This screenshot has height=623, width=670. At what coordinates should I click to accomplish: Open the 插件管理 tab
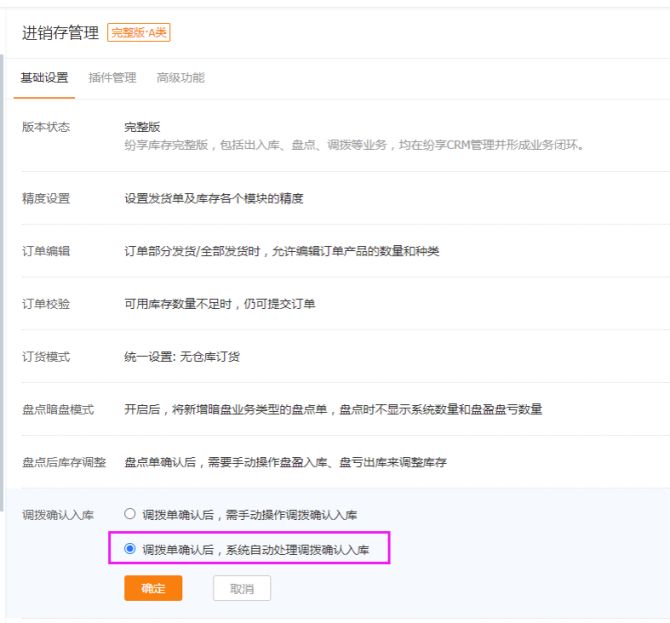pos(112,78)
